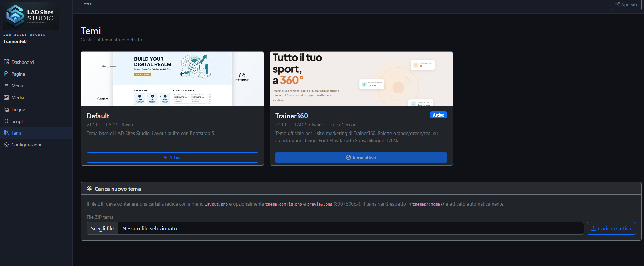644x266 pixels.
Task: Click the theme.config.php code text
Action: click(284, 204)
